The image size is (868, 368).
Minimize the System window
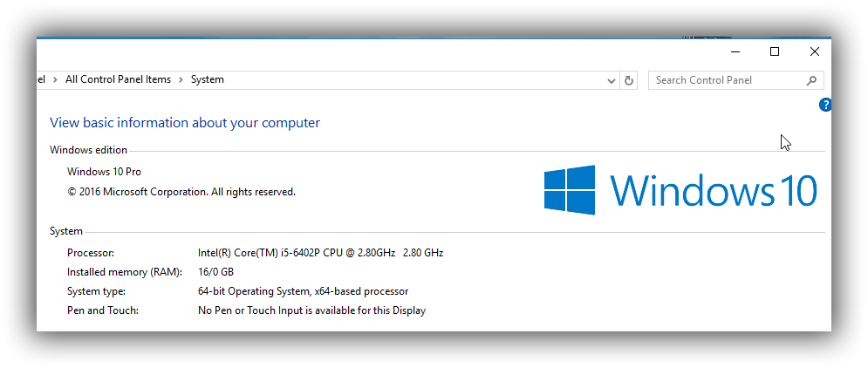click(x=735, y=52)
